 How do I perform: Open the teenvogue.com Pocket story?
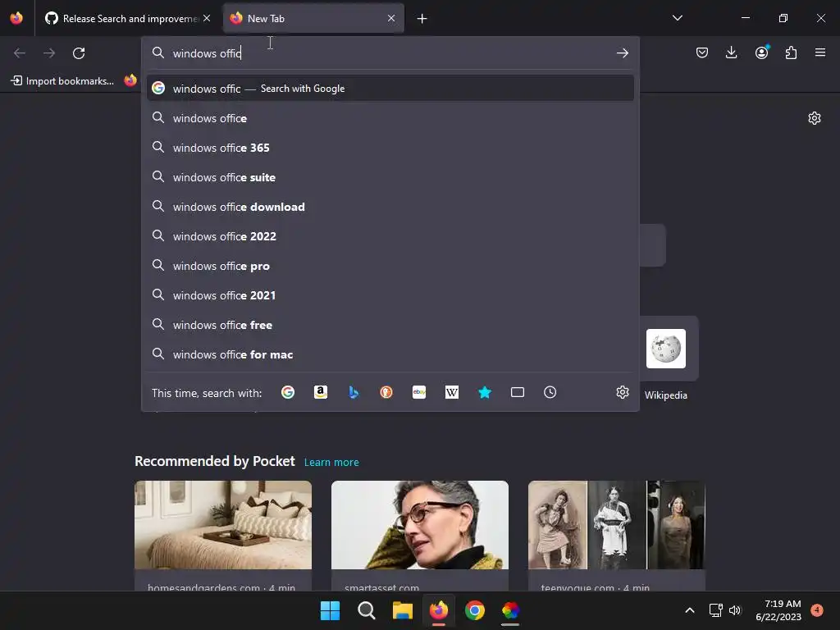(617, 536)
